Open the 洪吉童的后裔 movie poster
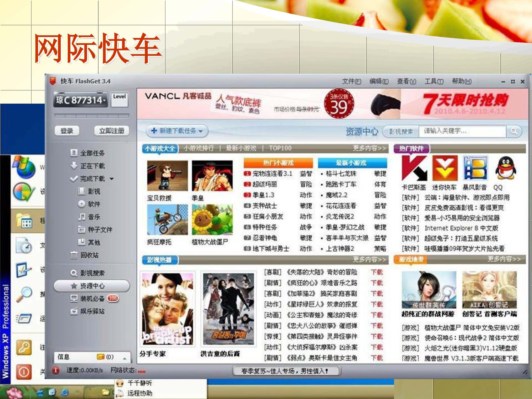Viewport: 532px width, 399px height. click(x=229, y=309)
